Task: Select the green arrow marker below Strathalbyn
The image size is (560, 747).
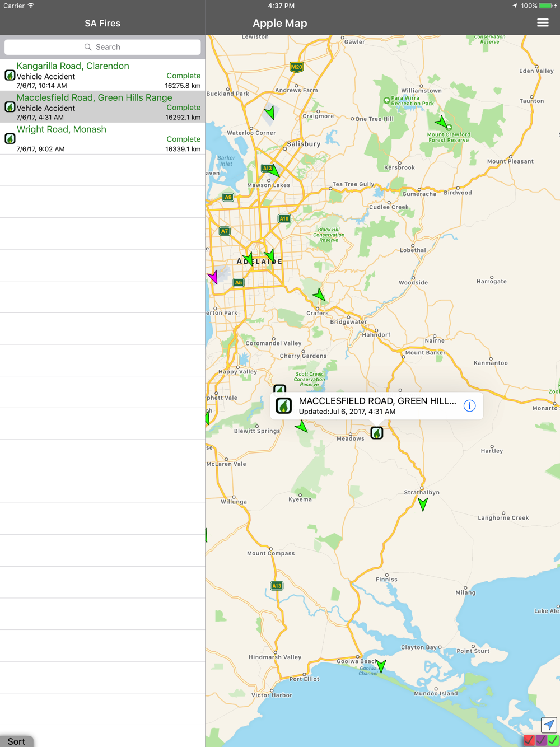Action: 423,504
